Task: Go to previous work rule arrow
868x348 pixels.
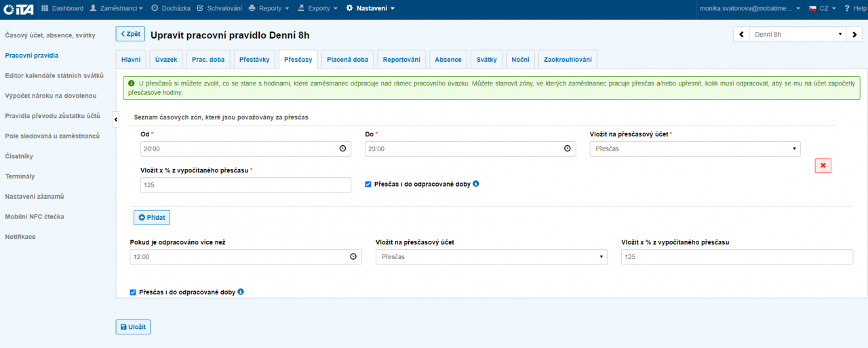Action: [741, 34]
